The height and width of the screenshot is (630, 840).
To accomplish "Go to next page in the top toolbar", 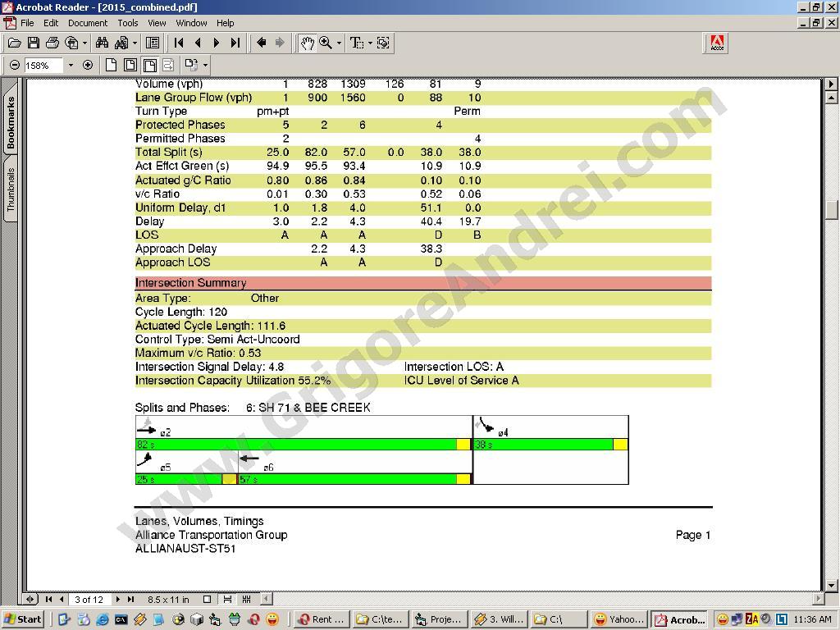I will click(x=217, y=43).
